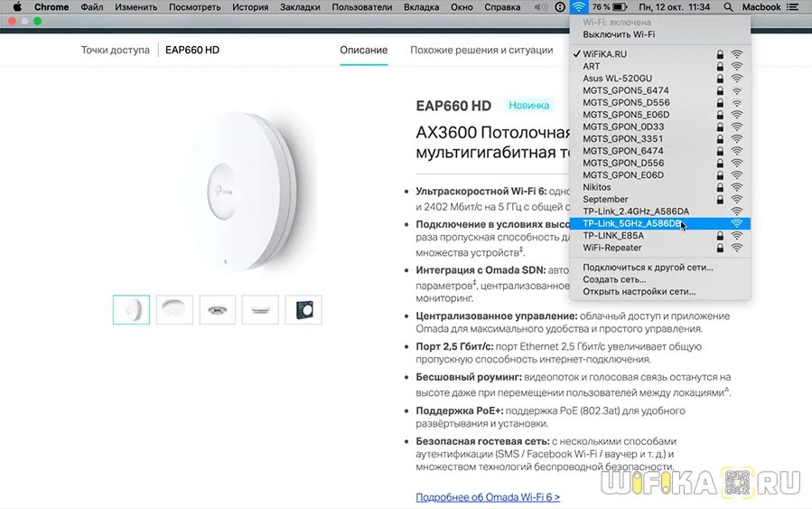812x509 pixels.
Task: Open the 'Закладки' menu in Chrome
Action: [300, 7]
